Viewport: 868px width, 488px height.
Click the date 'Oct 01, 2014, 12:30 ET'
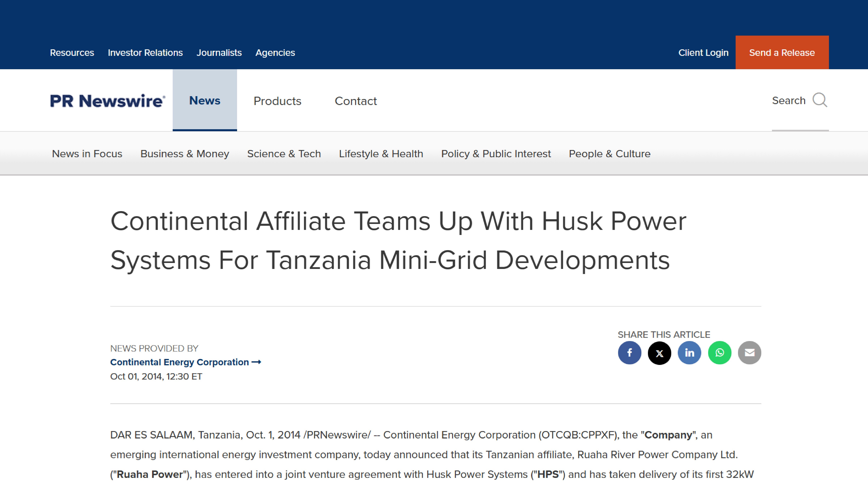pyautogui.click(x=156, y=376)
